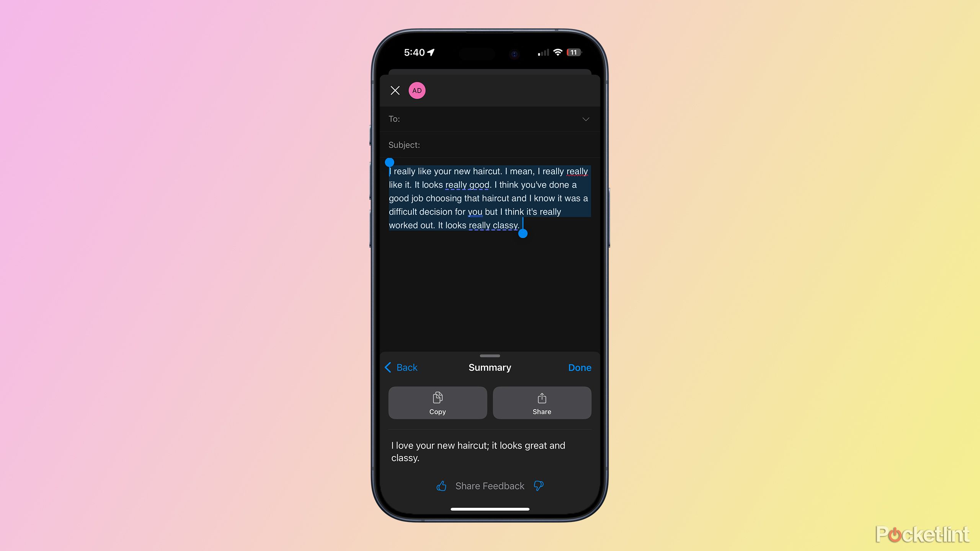The height and width of the screenshot is (551, 980).
Task: Toggle the To field recipients visibility
Action: point(586,119)
